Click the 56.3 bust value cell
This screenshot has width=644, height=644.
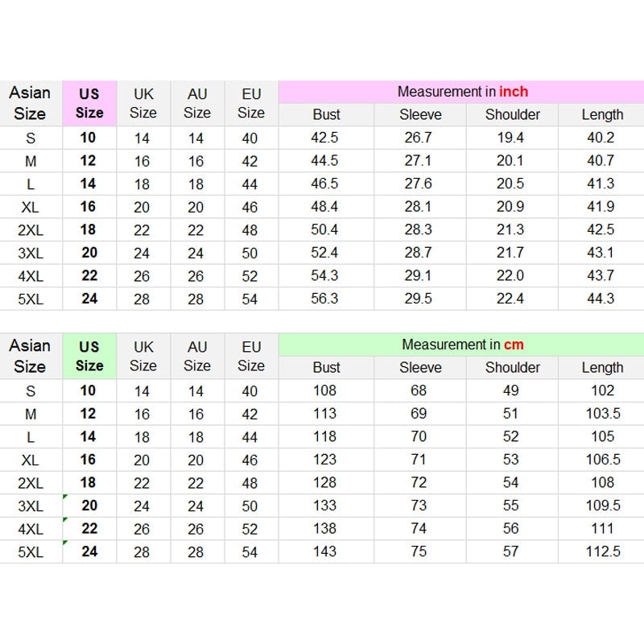(325, 299)
